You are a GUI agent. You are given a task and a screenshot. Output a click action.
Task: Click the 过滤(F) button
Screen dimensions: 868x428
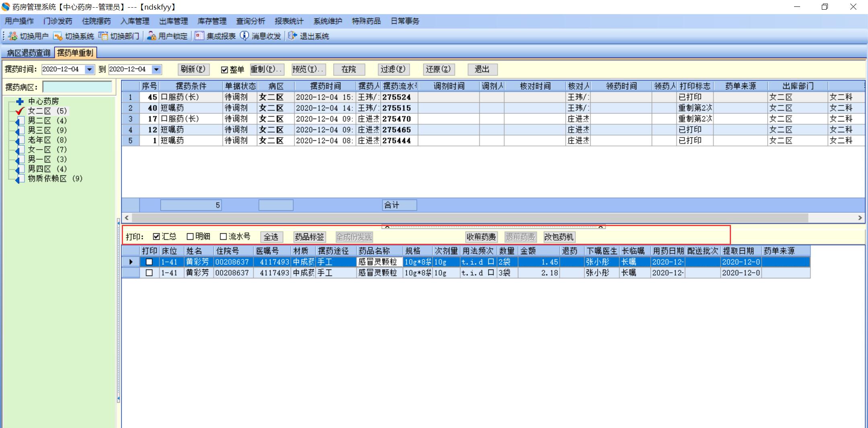393,70
